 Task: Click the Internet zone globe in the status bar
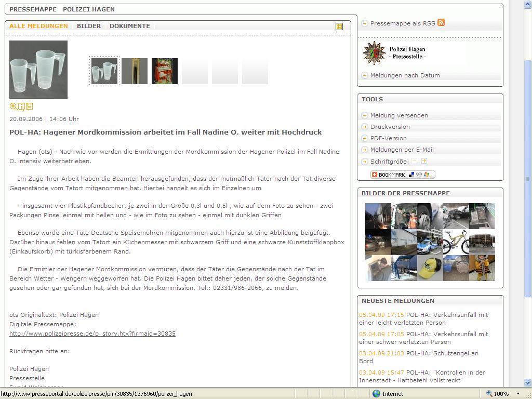point(376,394)
